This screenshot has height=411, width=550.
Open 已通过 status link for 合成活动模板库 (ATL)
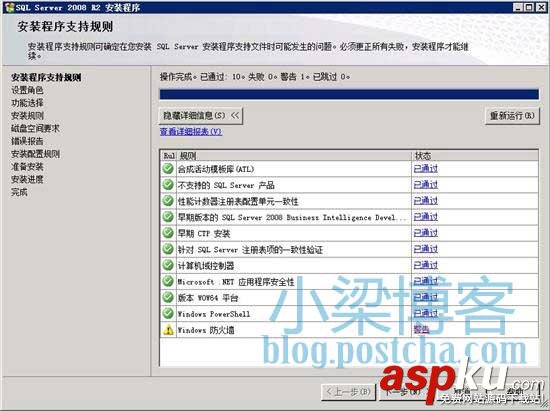425,169
